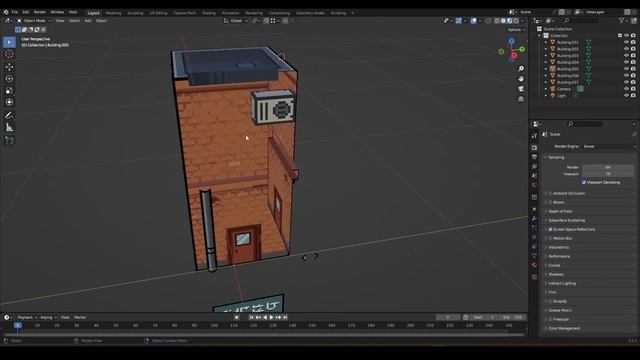
Task: Open the editor type button in viewport header
Action: pyautogui.click(x=8, y=20)
